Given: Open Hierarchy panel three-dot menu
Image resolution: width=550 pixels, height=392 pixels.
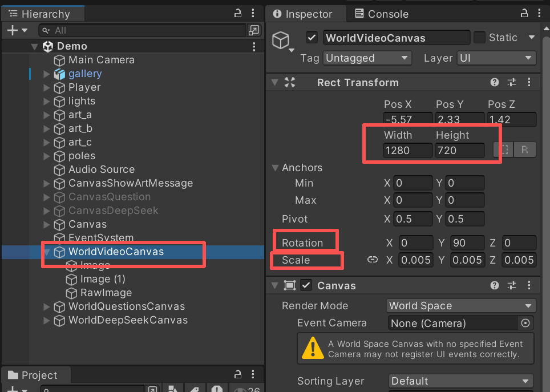Looking at the screenshot, I should click(253, 13).
